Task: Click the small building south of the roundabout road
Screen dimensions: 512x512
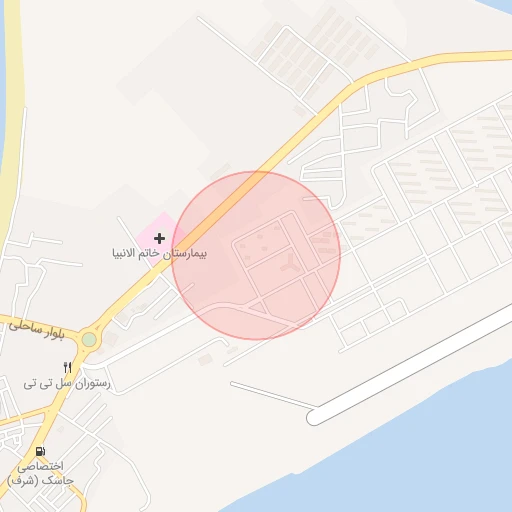Action: click(x=205, y=360)
